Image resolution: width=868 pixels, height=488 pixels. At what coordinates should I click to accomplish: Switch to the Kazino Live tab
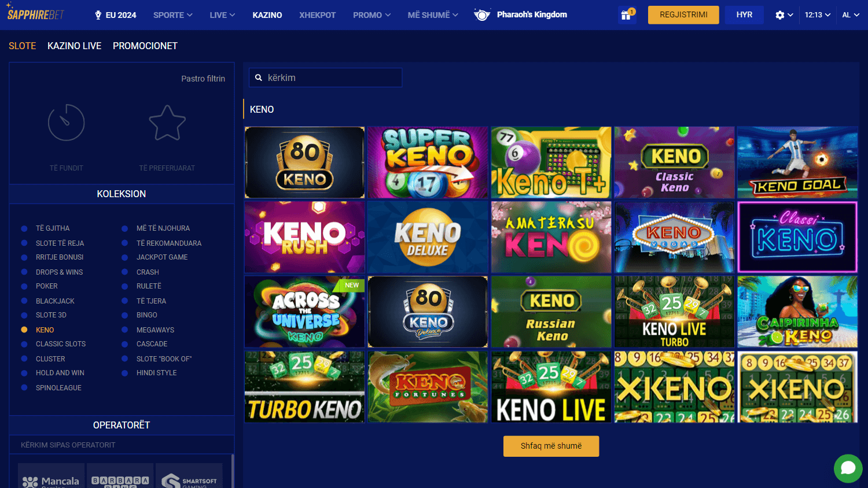click(x=75, y=46)
